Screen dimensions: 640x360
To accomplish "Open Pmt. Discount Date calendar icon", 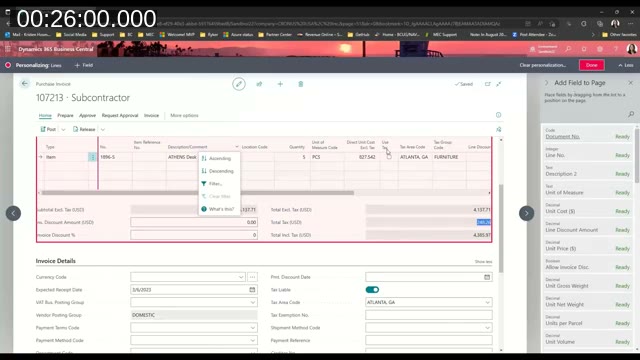I will (x=487, y=277).
